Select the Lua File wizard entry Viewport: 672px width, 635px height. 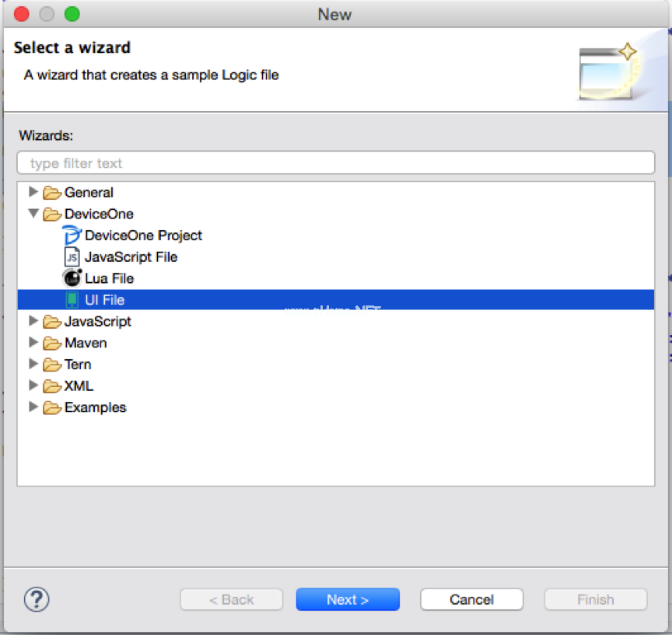click(x=109, y=278)
